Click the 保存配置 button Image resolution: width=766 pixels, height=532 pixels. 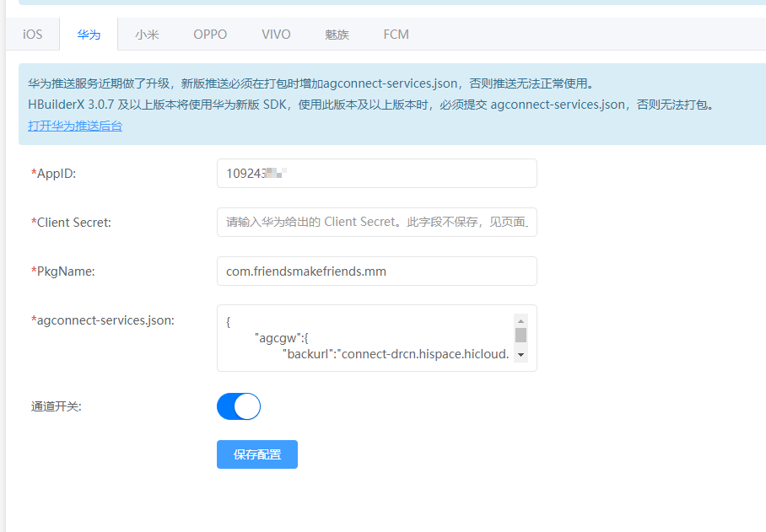tap(257, 454)
